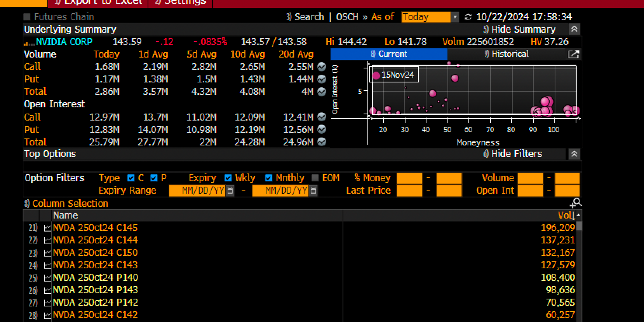Click the Expiry Range start date field
The image size is (644, 322).
[197, 191]
